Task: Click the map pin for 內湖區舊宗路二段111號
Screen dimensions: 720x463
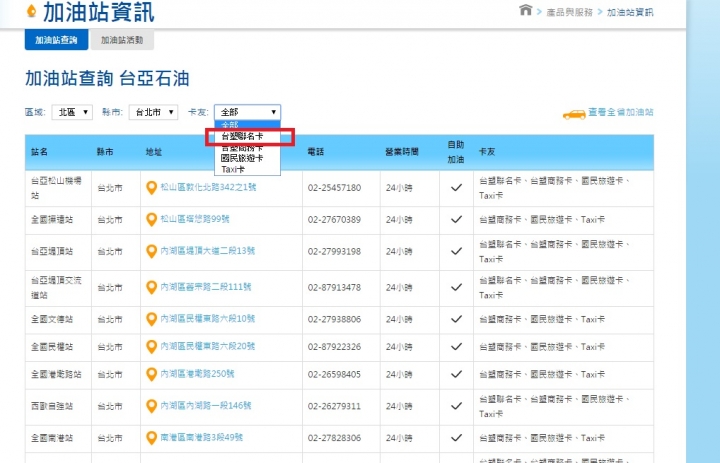Action: point(151,288)
